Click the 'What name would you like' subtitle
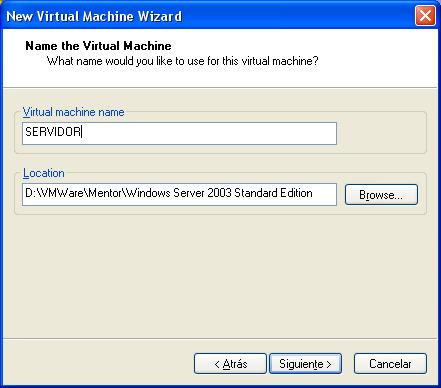The height and width of the screenshot is (388, 441). coord(183,61)
